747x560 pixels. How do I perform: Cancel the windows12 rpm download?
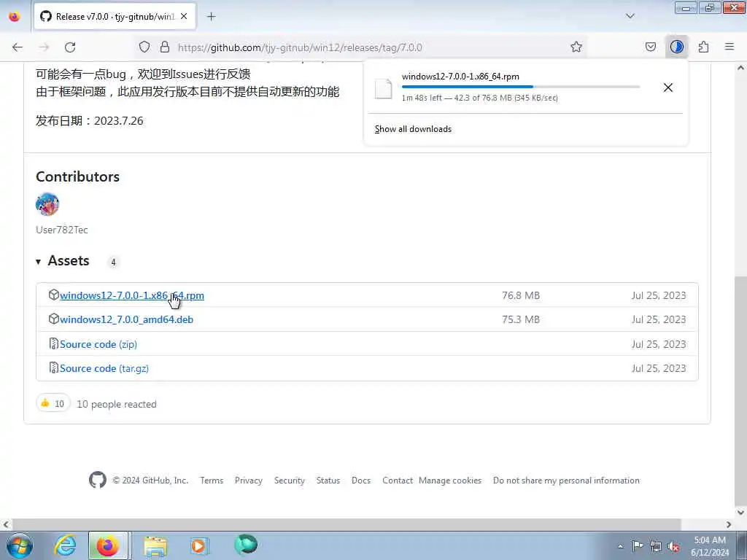(x=668, y=87)
